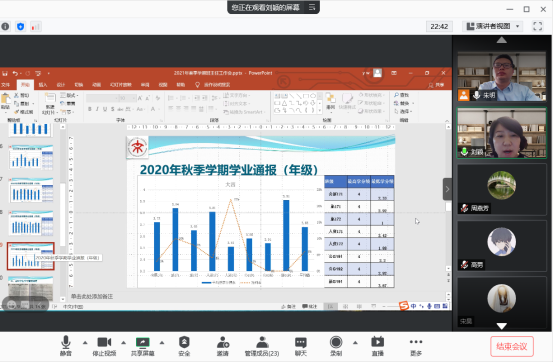
Task: Toggle the microphone mute button
Action: click(x=66, y=342)
